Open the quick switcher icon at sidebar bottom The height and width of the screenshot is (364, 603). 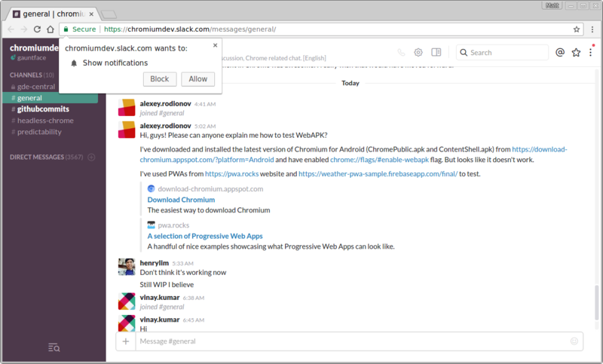[x=54, y=347]
